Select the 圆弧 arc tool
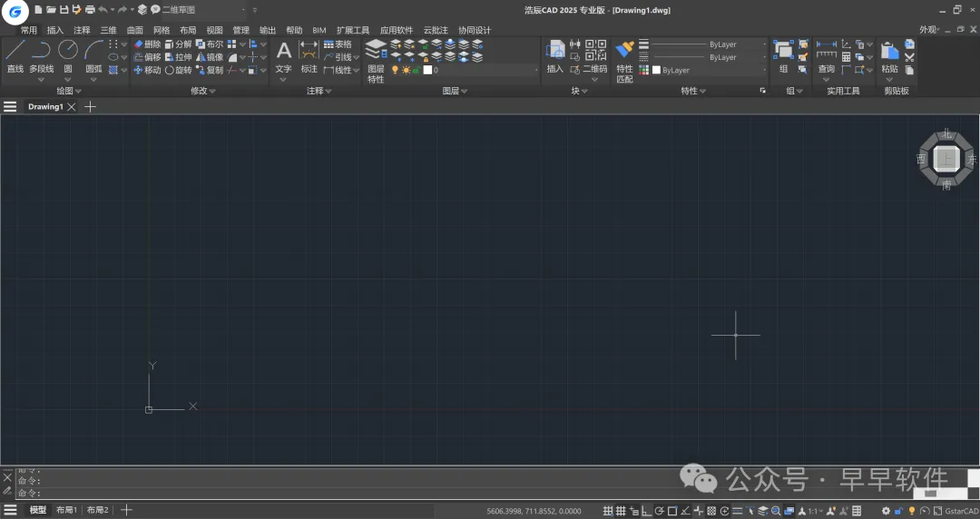The image size is (980, 519). pos(93,56)
